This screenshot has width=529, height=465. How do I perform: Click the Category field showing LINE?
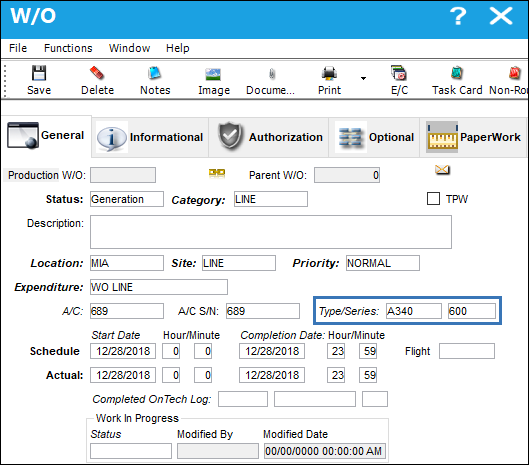(271, 199)
